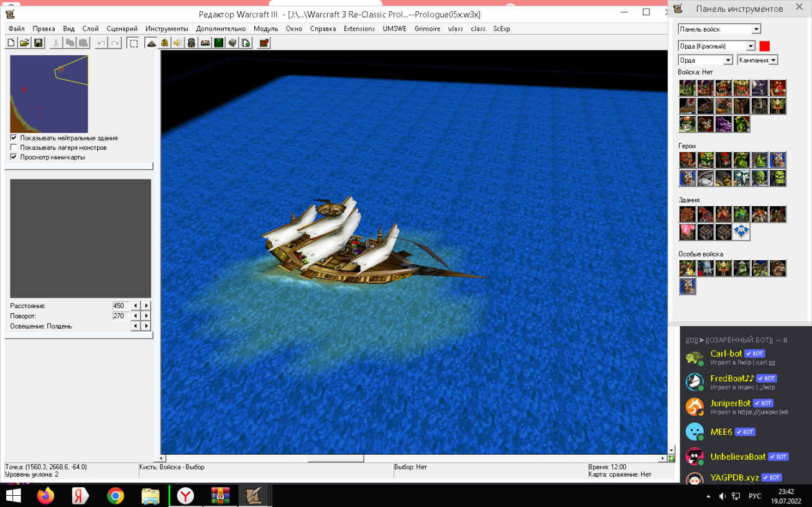Open Google Chrome from the taskbar

click(115, 496)
